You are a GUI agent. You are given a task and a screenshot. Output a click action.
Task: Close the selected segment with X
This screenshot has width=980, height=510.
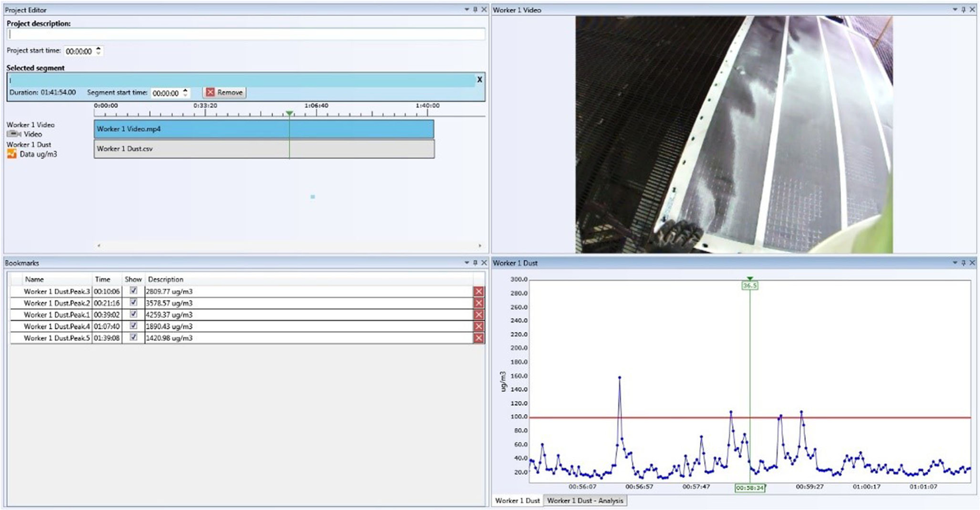[480, 79]
